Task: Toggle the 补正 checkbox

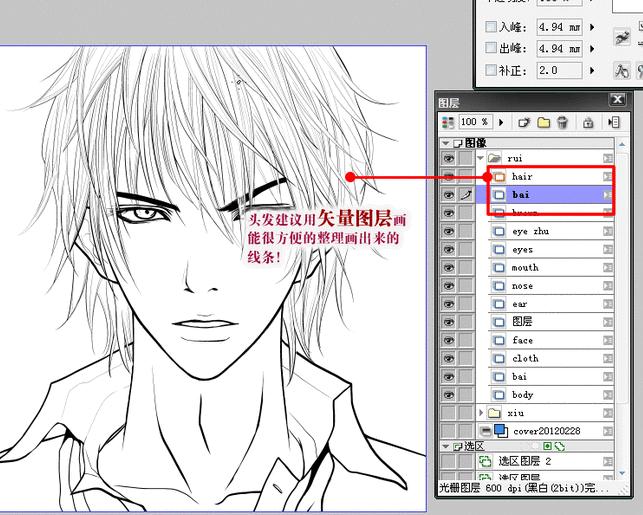Action: 491,70
